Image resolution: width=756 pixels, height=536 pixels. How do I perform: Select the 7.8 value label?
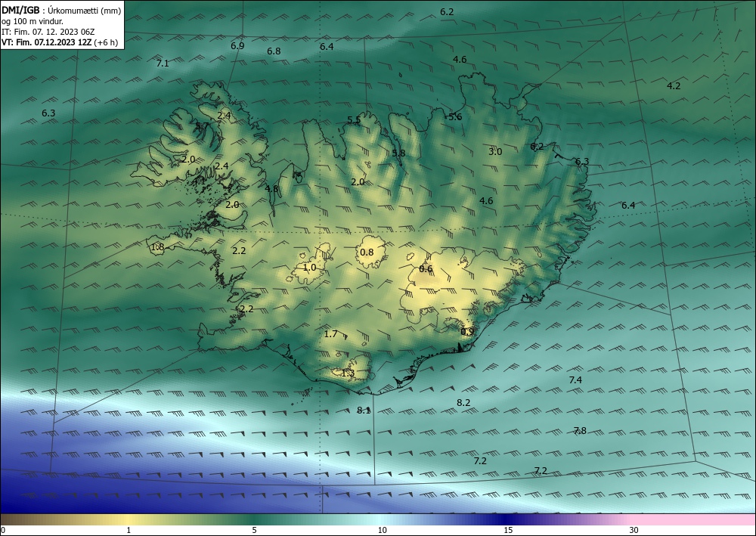[580, 430]
